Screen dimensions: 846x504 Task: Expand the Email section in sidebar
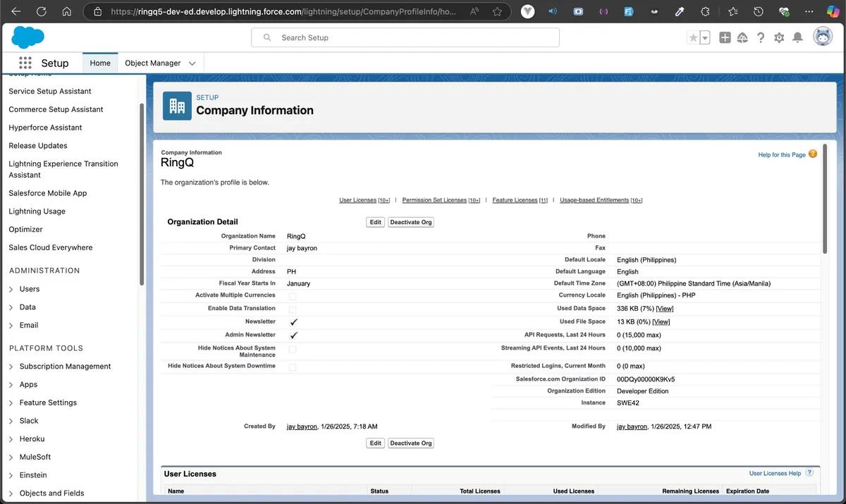[11, 325]
